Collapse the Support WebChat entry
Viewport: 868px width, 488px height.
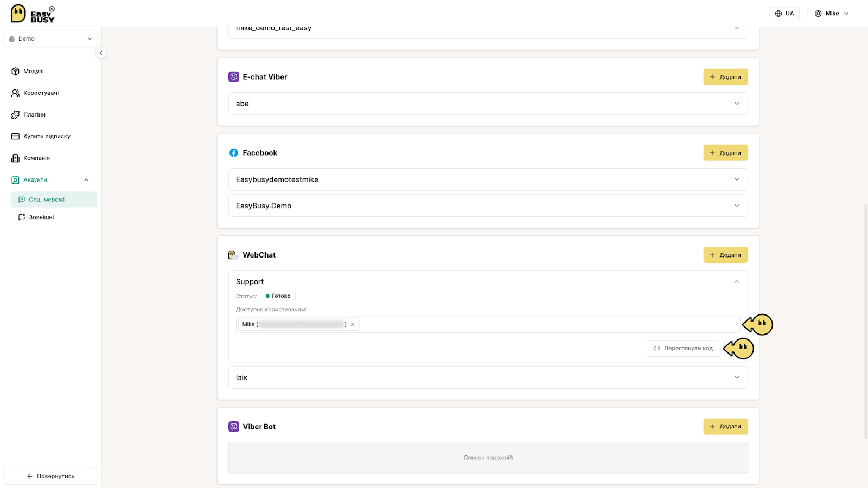(x=737, y=282)
